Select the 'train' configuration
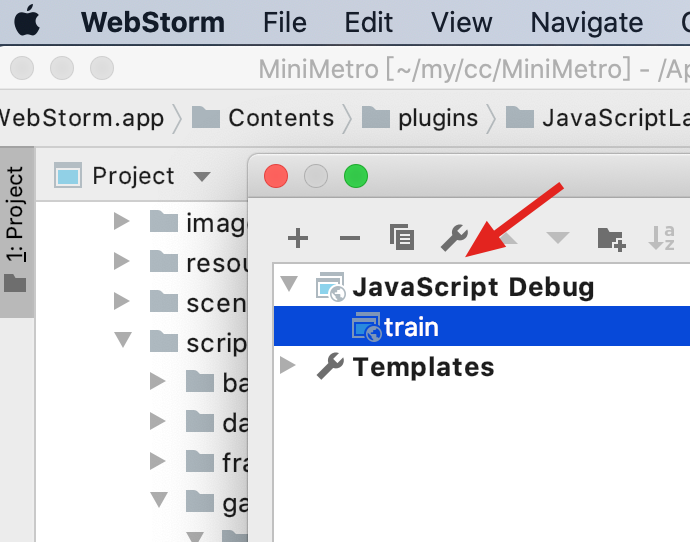690x542 pixels. pos(411,327)
